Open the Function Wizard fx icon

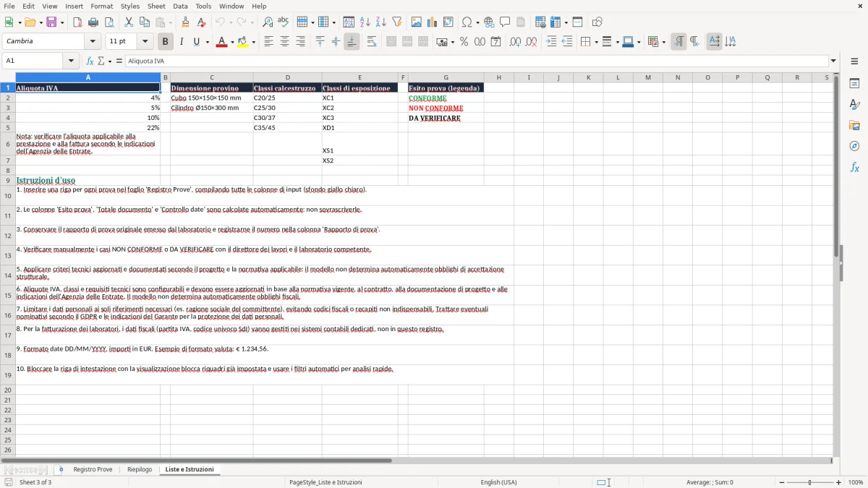coord(90,61)
